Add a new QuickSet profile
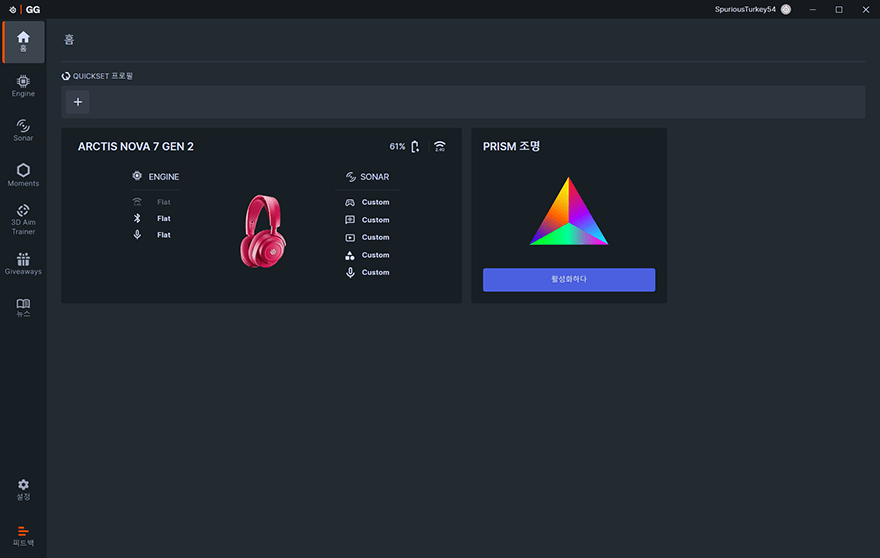 (78, 102)
